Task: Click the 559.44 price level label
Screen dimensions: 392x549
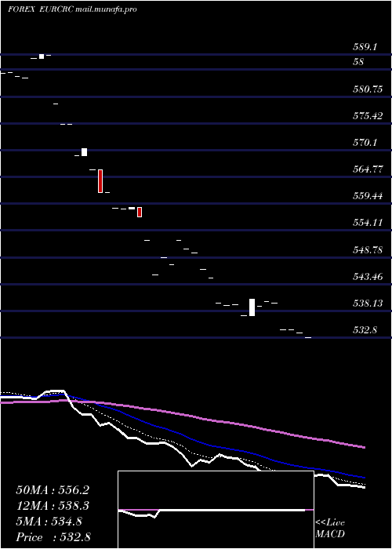Action: coord(368,196)
